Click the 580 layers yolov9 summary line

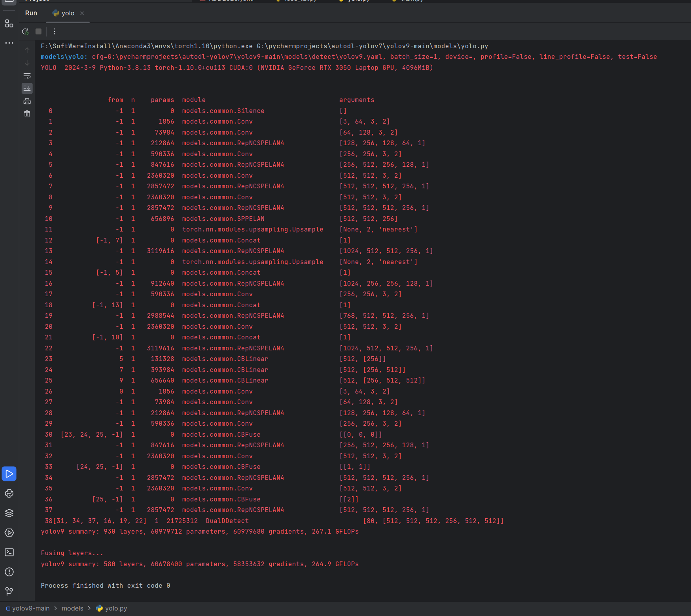tap(199, 564)
